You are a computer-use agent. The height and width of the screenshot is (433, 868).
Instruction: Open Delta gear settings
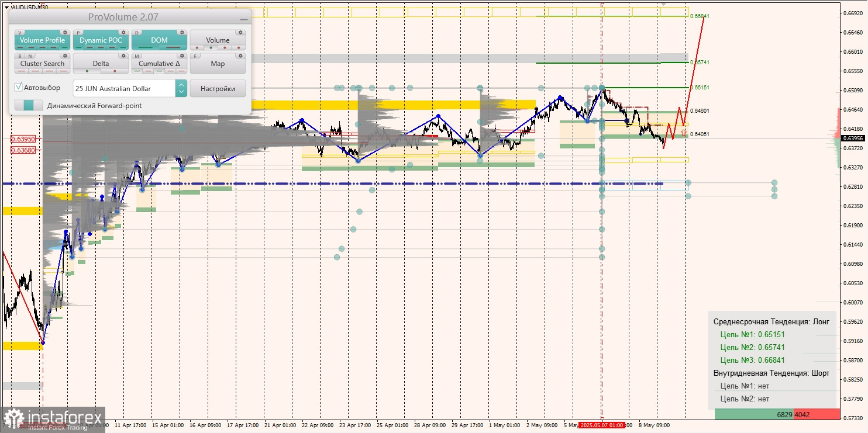[x=123, y=56]
